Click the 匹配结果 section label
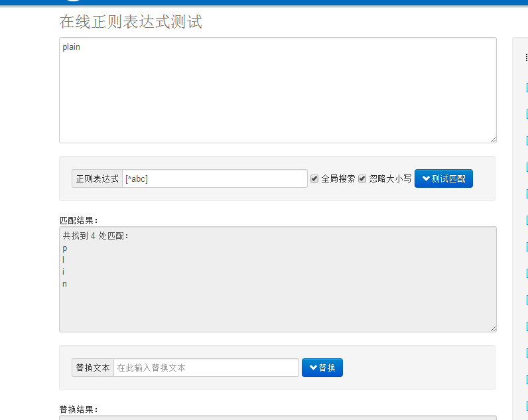The height and width of the screenshot is (420, 528). (78, 220)
